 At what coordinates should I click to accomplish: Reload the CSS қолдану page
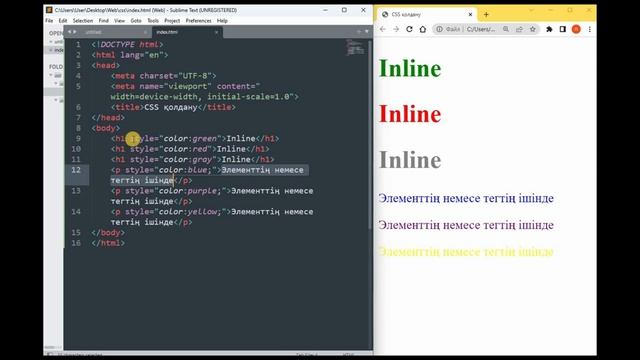pyautogui.click(x=409, y=29)
